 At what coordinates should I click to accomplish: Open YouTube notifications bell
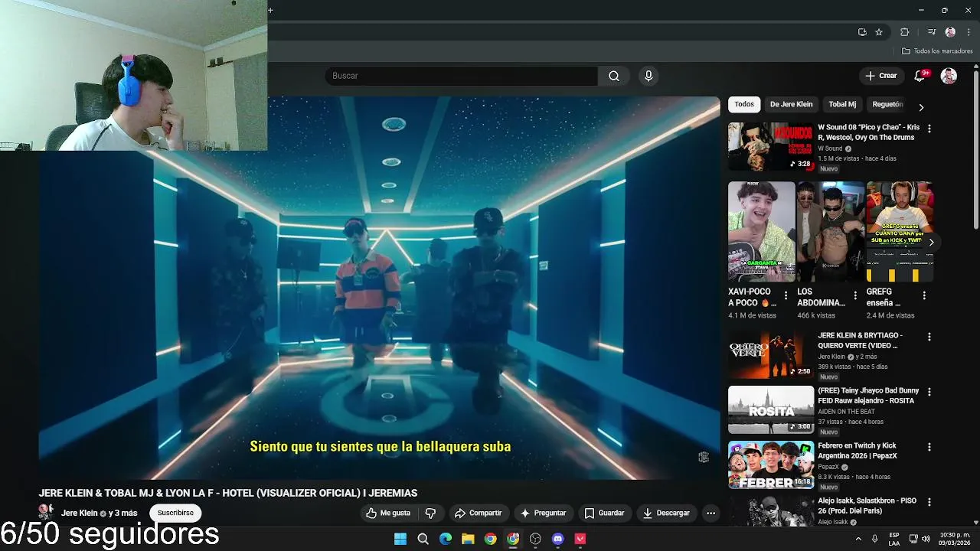click(920, 76)
